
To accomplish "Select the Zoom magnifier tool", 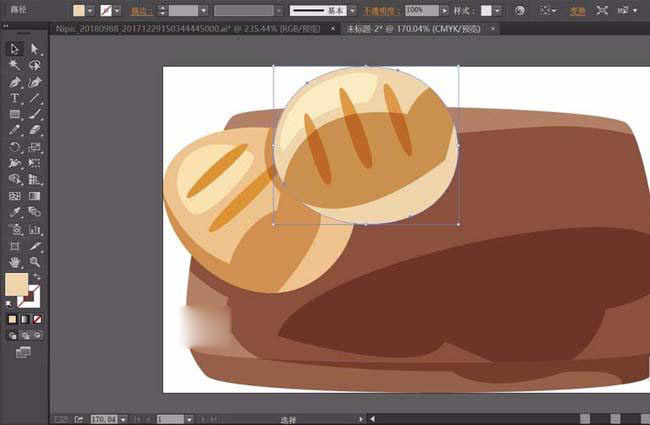I will [x=35, y=262].
